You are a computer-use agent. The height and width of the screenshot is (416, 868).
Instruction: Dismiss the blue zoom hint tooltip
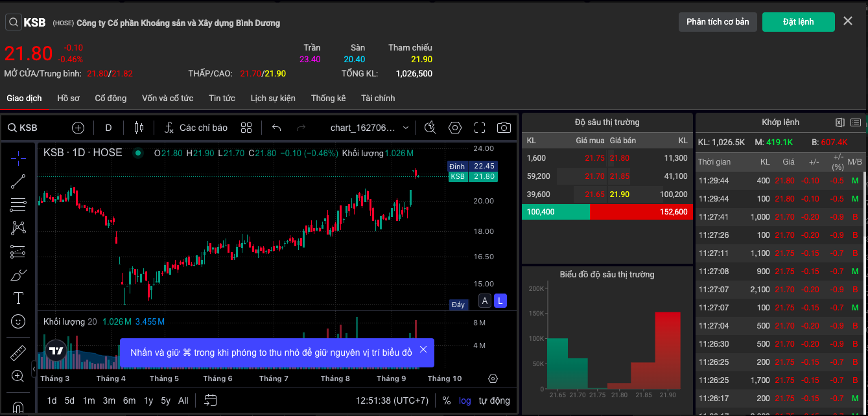click(423, 350)
